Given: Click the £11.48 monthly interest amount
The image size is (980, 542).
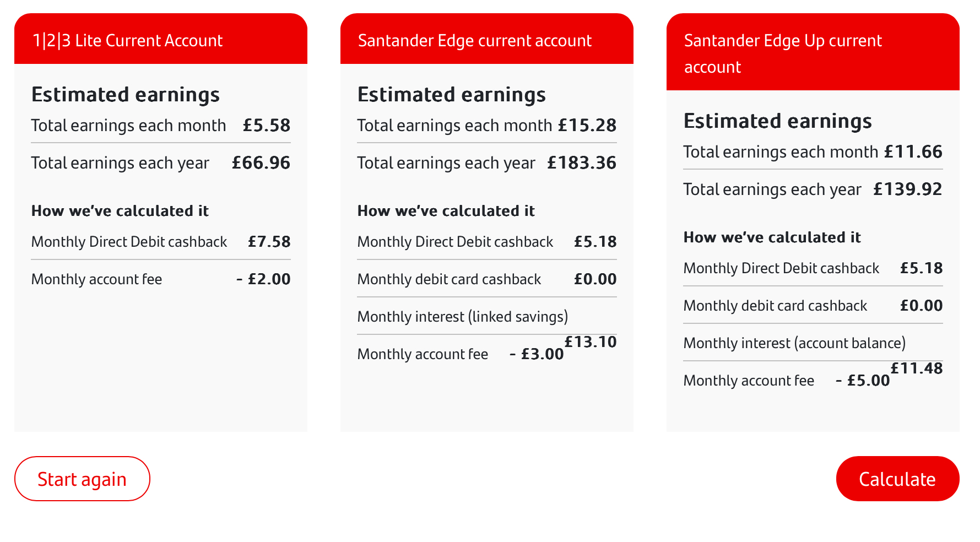Looking at the screenshot, I should [917, 368].
